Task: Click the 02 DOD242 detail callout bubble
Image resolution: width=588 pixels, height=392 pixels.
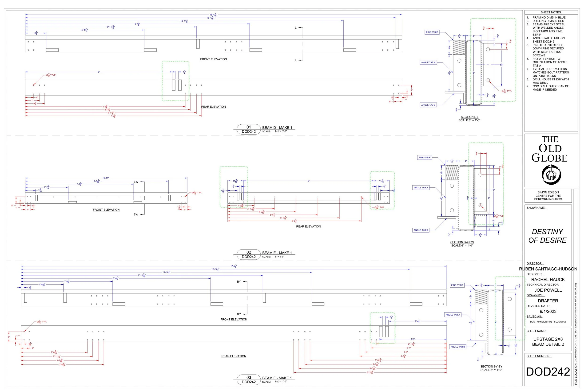Action: pyautogui.click(x=249, y=254)
